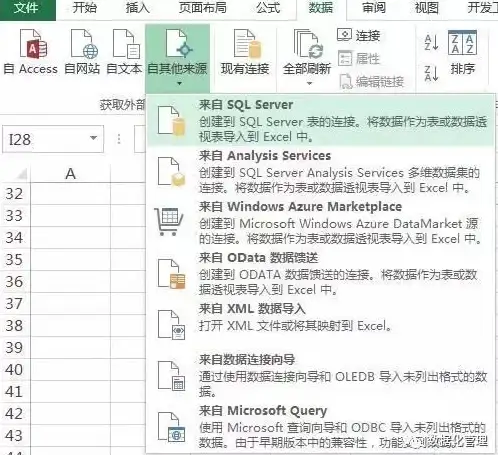The height and width of the screenshot is (455, 498).
Task: Select row 41 header
Action: click(x=15, y=392)
